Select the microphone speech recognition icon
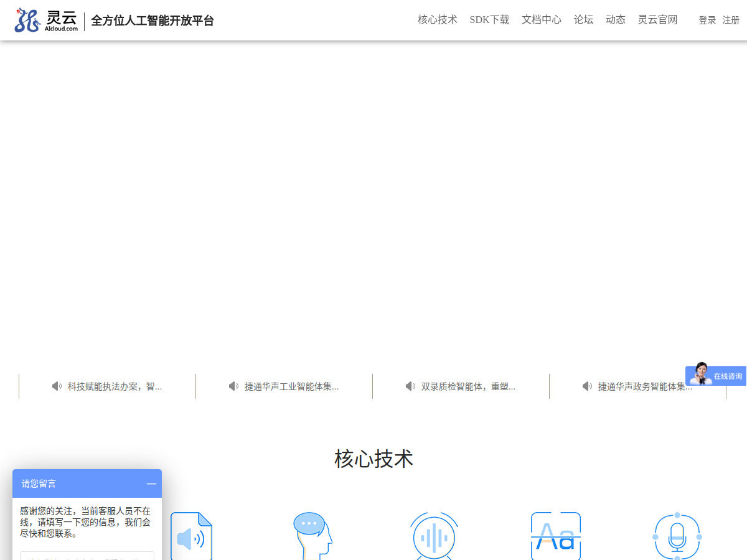747x560 pixels. 677,536
